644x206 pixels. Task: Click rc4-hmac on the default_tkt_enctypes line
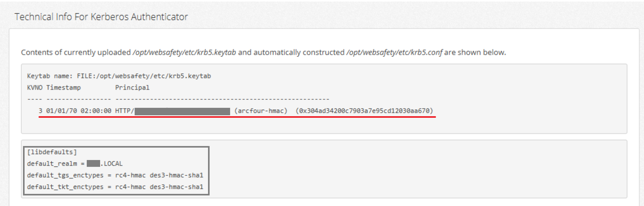[x=130, y=187]
